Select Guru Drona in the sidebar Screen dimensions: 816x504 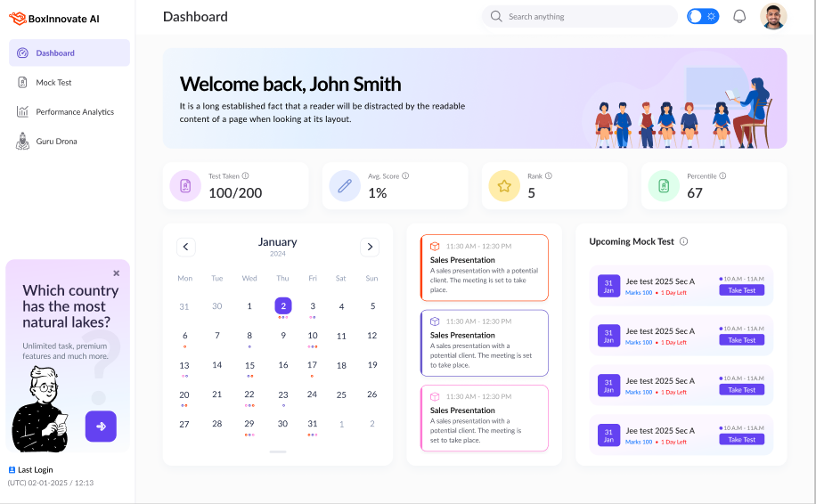point(56,142)
